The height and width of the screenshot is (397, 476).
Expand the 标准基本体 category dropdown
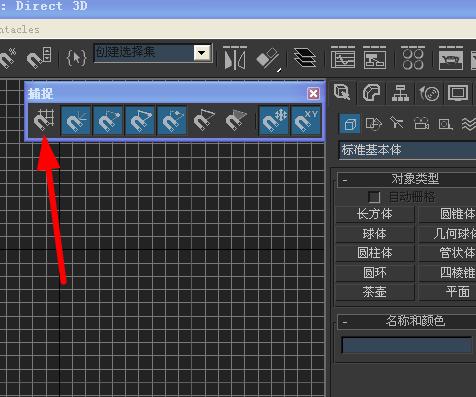pyautogui.click(x=407, y=150)
